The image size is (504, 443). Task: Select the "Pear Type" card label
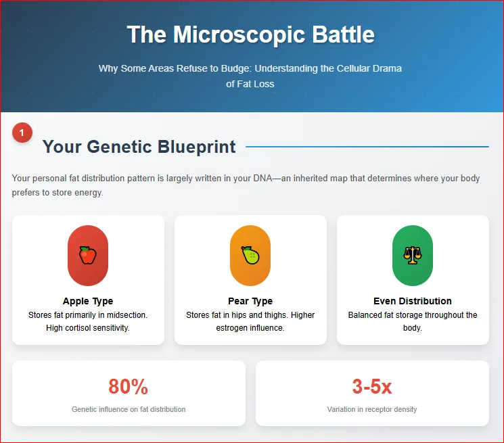[x=250, y=301]
